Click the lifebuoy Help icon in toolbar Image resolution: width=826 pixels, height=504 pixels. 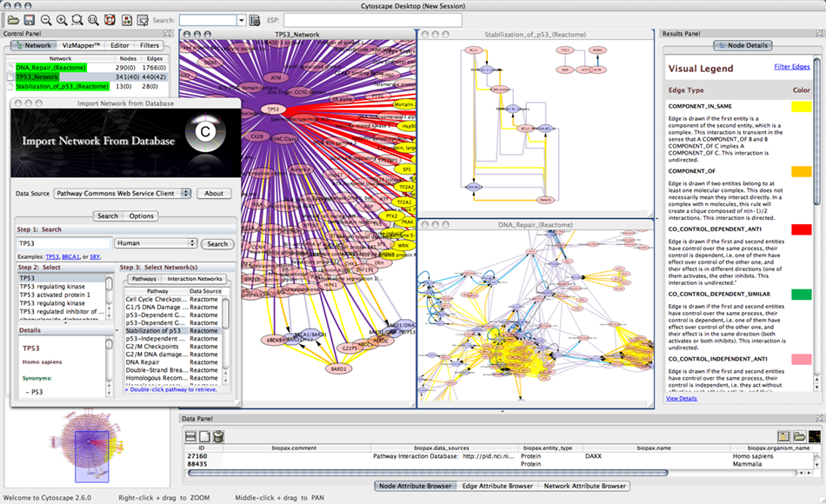[110, 19]
